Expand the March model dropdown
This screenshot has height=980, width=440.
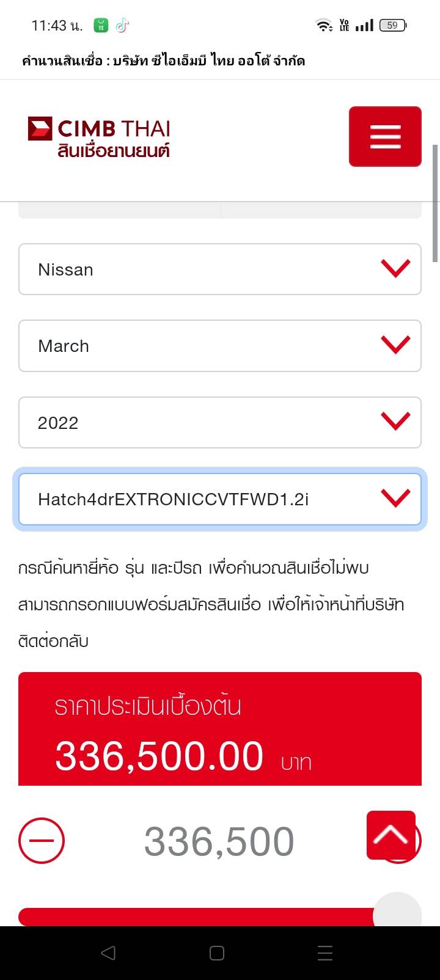pyautogui.click(x=220, y=346)
